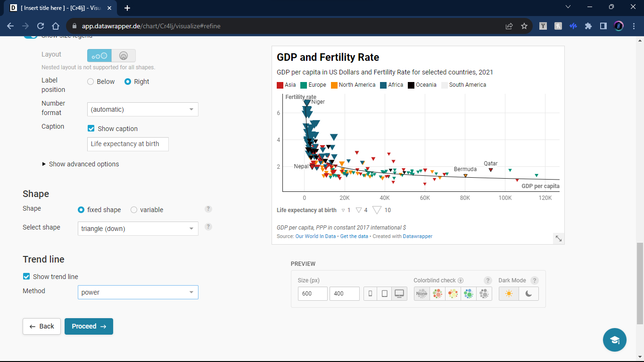
Task: Click the Proceed button
Action: 89,326
